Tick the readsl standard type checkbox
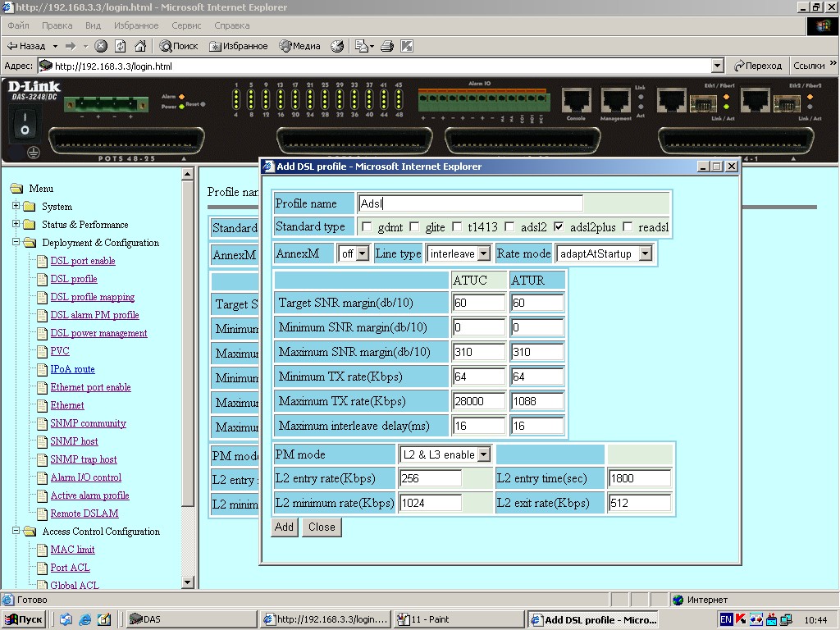Screen dimensions: 840x630 [x=628, y=227]
